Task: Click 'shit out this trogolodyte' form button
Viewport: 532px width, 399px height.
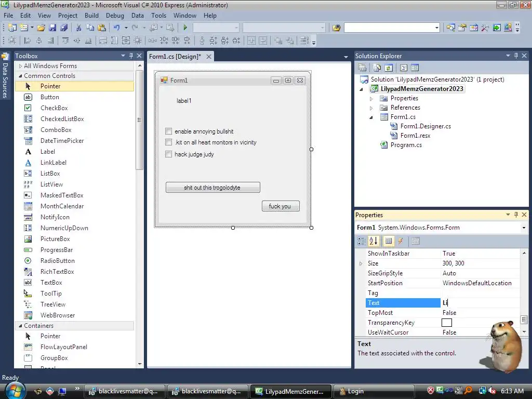Action: click(x=212, y=187)
